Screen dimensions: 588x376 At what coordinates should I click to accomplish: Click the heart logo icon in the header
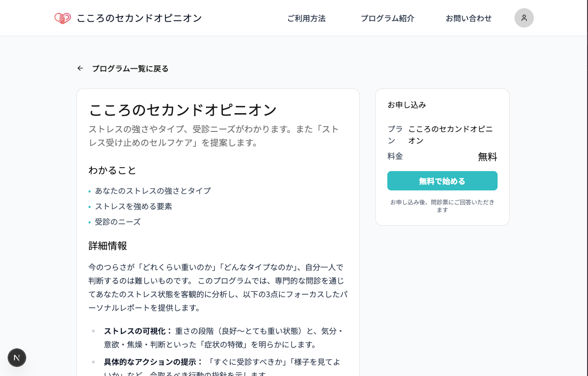click(x=62, y=18)
